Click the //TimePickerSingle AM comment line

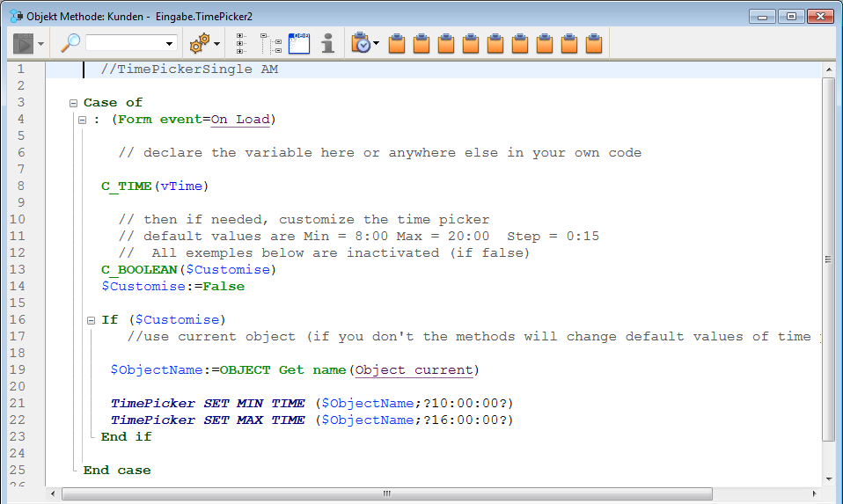coord(189,69)
